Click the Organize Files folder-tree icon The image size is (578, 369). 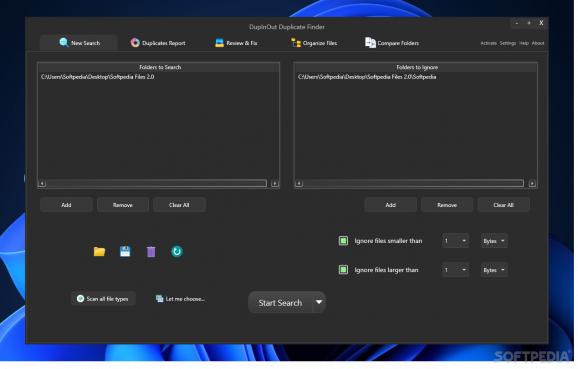296,43
